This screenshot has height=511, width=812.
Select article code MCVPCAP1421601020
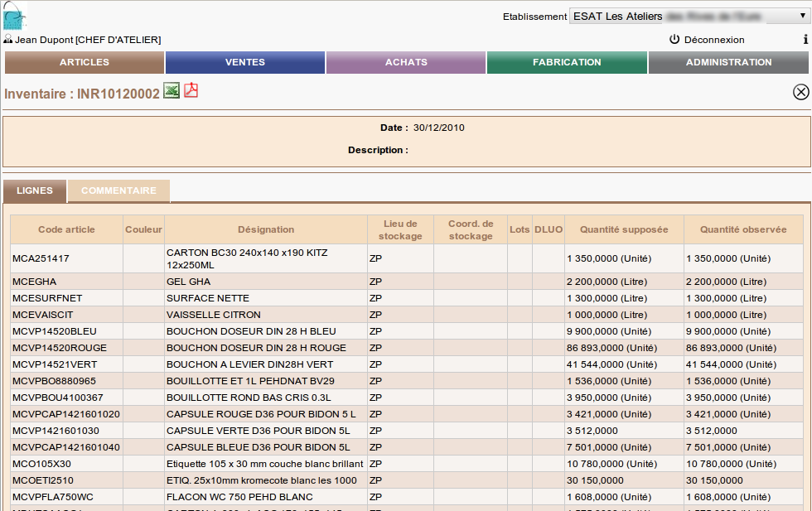[x=65, y=414]
